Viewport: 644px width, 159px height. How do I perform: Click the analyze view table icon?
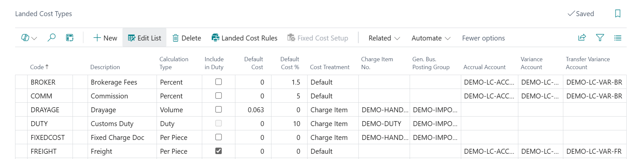tap(70, 38)
